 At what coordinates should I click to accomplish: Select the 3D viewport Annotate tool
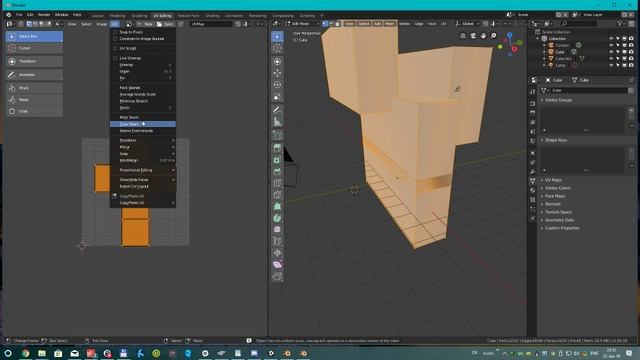278,109
